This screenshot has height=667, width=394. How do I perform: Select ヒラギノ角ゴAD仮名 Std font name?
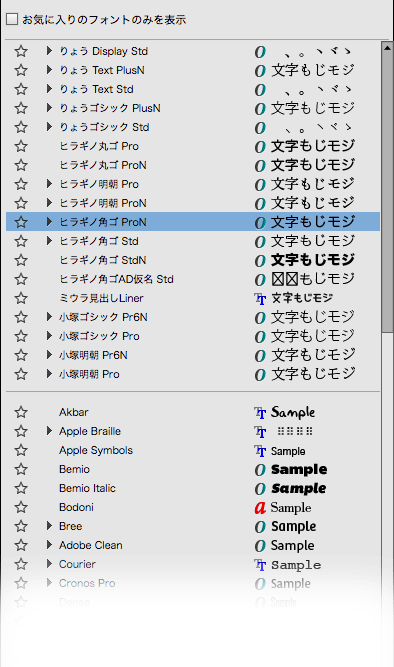click(x=116, y=279)
